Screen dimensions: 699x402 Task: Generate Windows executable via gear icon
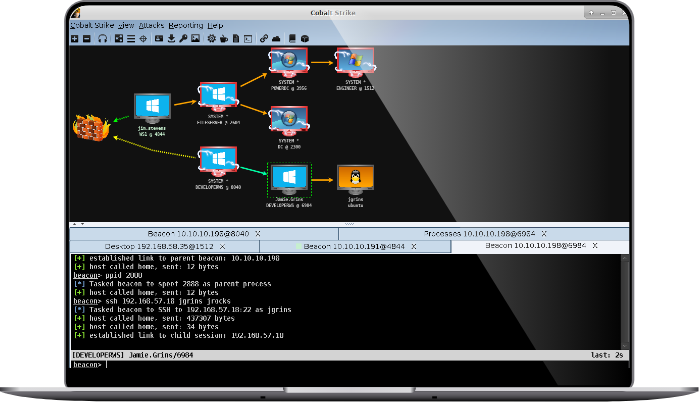(211, 39)
